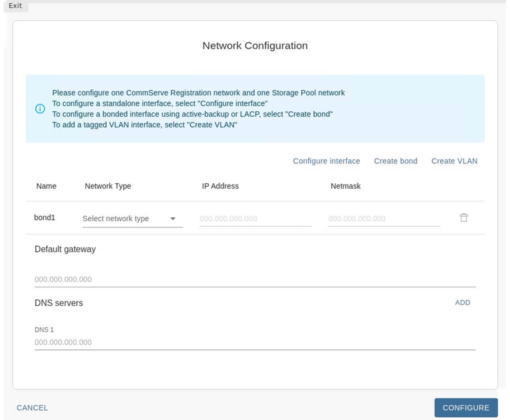Choose Create bond

(395, 161)
